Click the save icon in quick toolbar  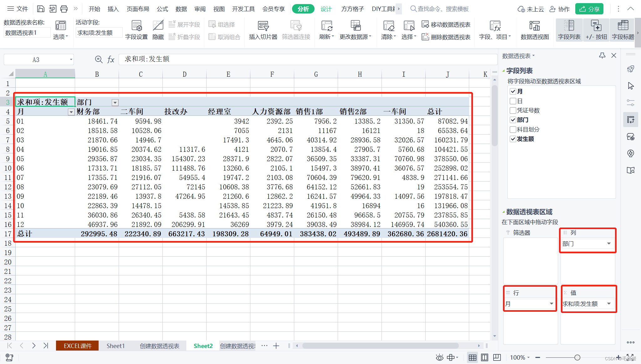41,9
